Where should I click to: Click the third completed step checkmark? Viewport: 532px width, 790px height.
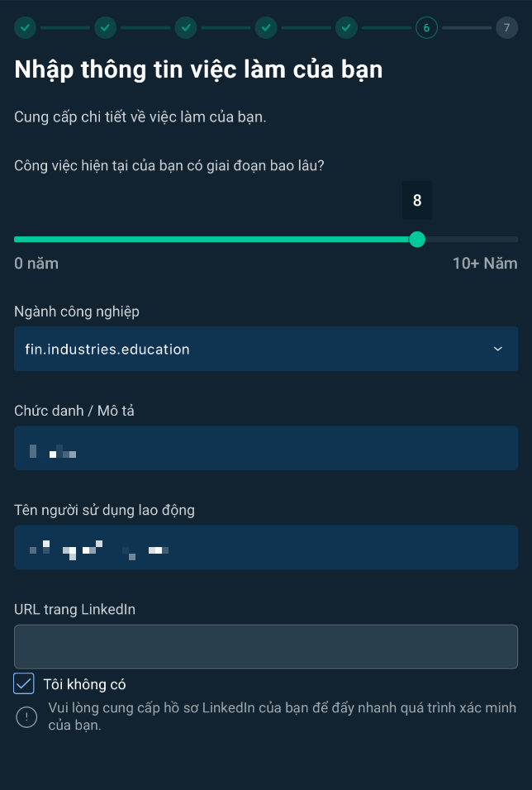coord(186,27)
